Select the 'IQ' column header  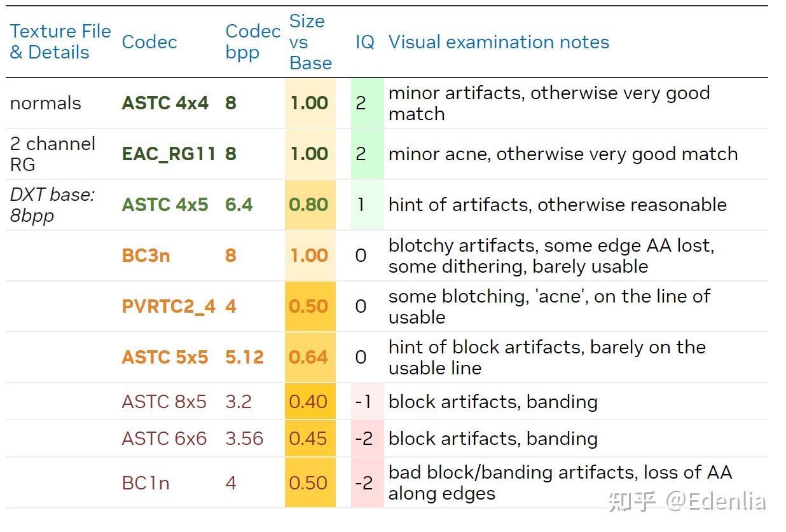365,43
